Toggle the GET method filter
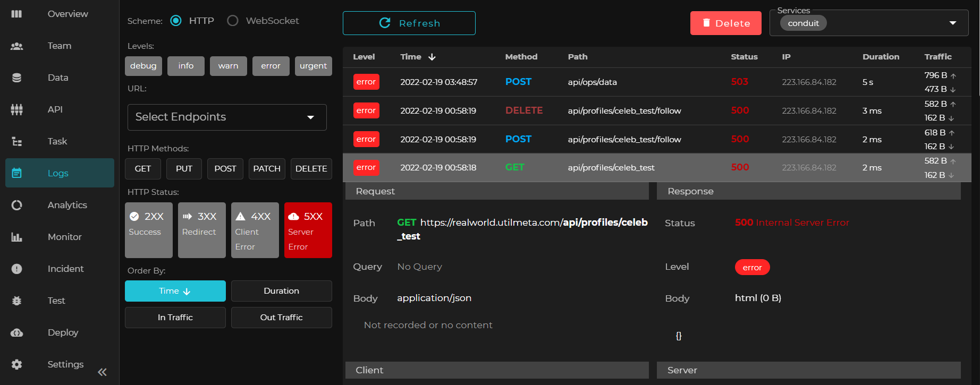The width and height of the screenshot is (980, 385). tap(143, 169)
